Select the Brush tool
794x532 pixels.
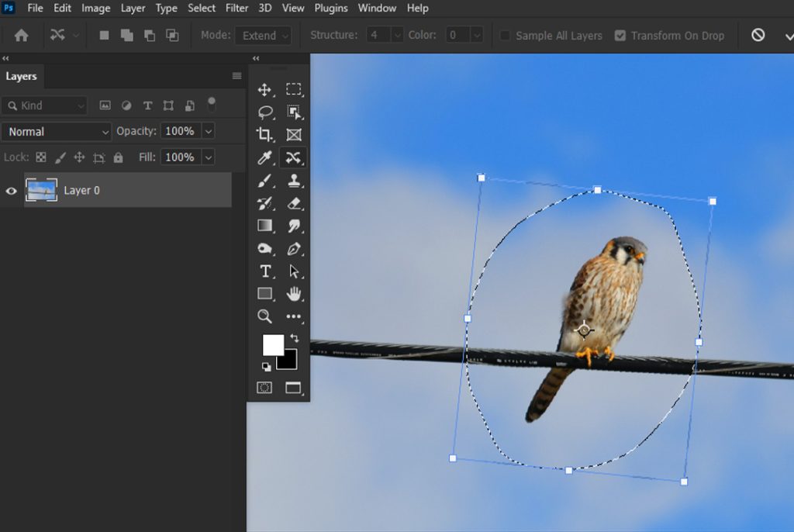265,181
